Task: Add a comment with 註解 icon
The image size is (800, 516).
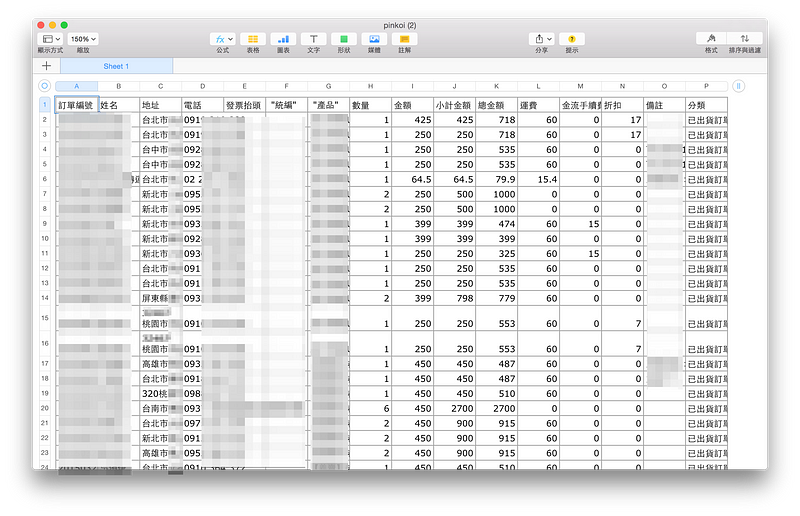Action: [x=404, y=38]
